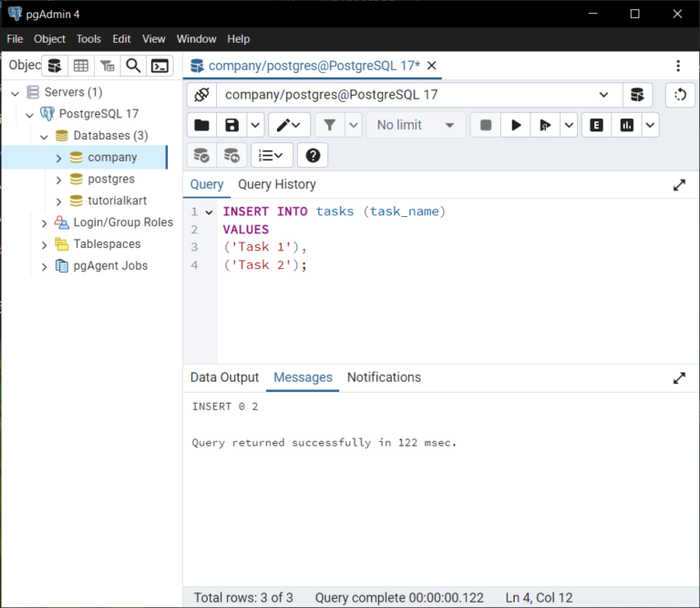The width and height of the screenshot is (700, 608).
Task: Open the Tools menu
Action: tap(88, 39)
